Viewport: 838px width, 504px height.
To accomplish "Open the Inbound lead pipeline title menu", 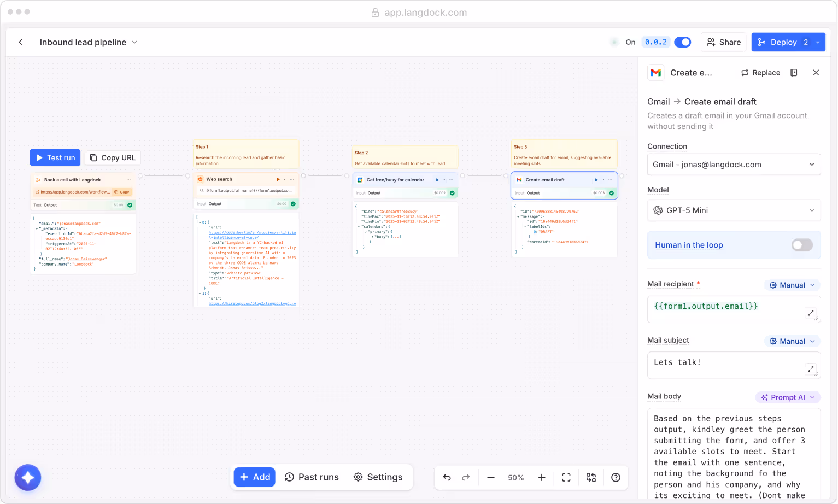I will (x=134, y=42).
